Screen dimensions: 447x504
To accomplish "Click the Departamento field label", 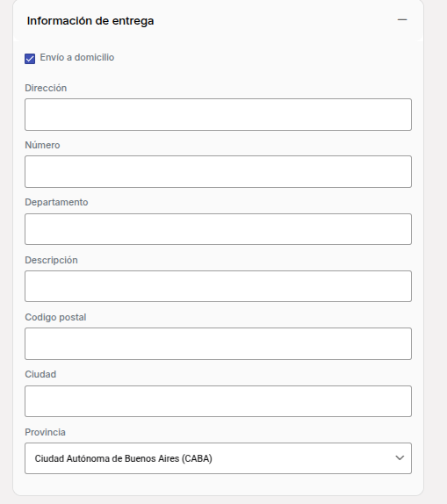I will coord(56,202).
